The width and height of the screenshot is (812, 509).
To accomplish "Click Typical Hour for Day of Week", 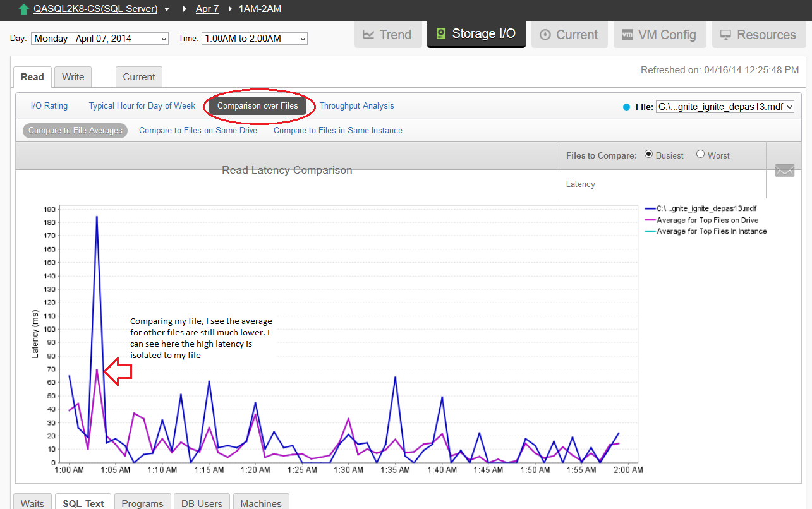I will pos(142,106).
